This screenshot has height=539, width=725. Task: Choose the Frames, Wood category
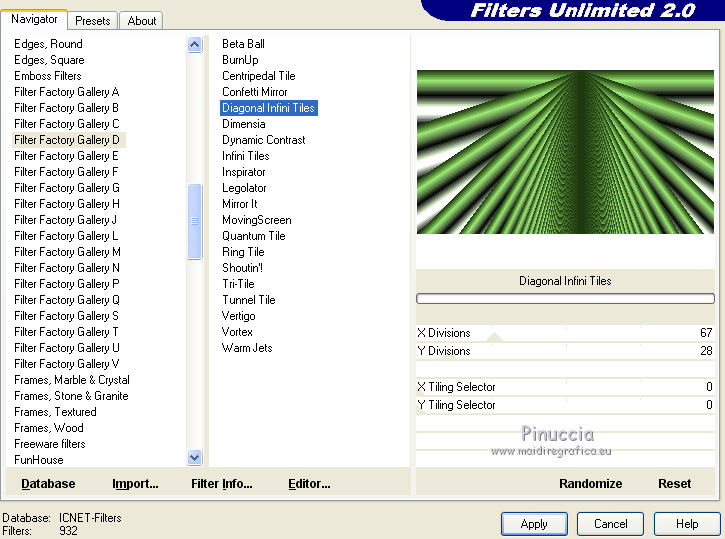coord(49,428)
